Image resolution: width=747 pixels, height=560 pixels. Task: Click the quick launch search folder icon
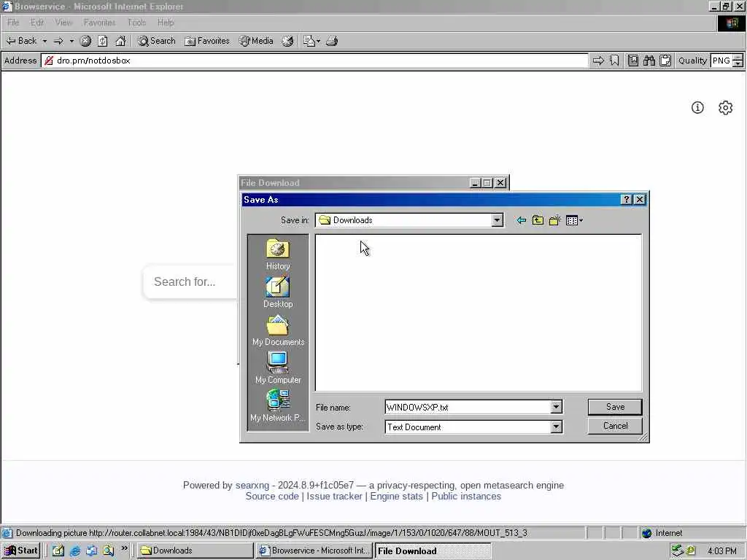tap(108, 551)
